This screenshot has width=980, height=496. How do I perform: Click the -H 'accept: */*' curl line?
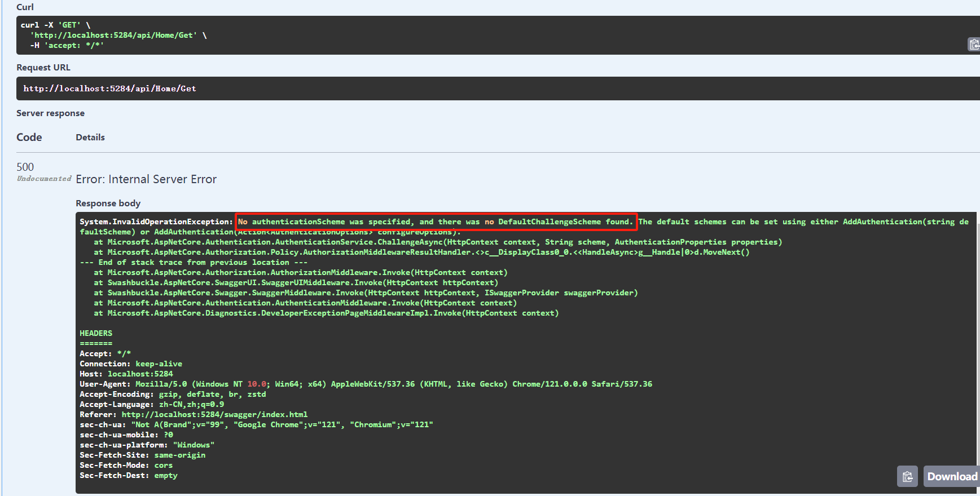point(67,45)
